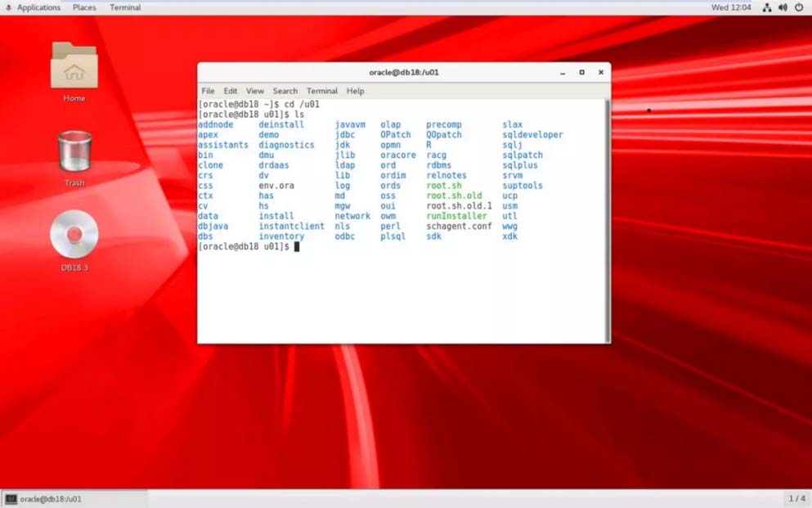This screenshot has width=812, height=508.
Task: Click the power icon in top bar
Action: pyautogui.click(x=799, y=7)
